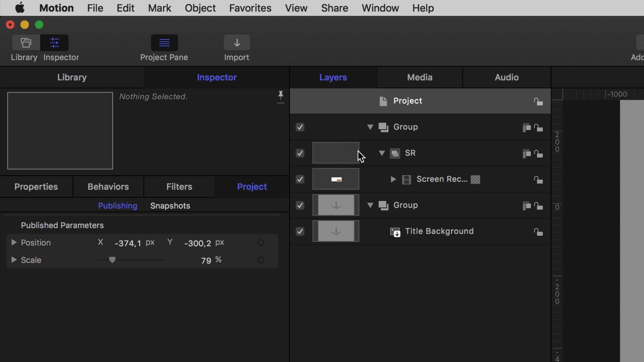
Task: Open the Filters inspector tab
Action: point(179,187)
